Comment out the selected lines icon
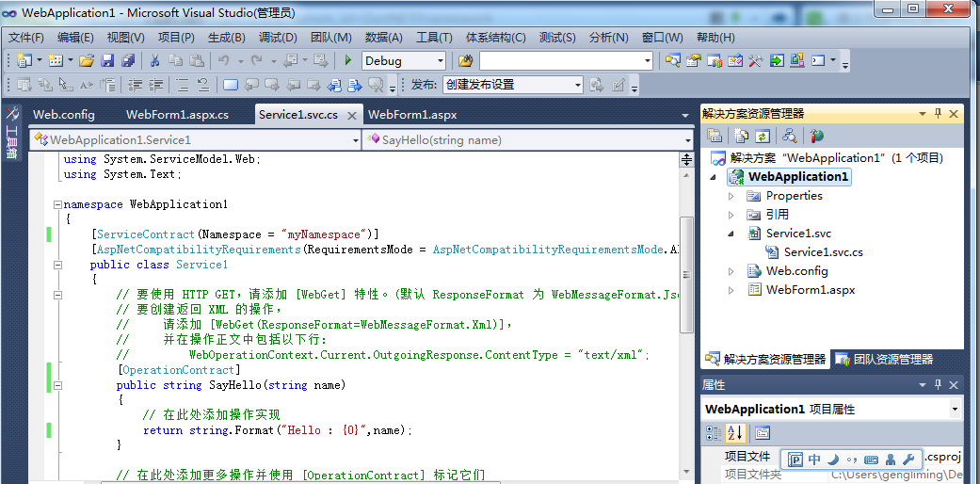Screen dimensions: 980x484 (x=182, y=85)
